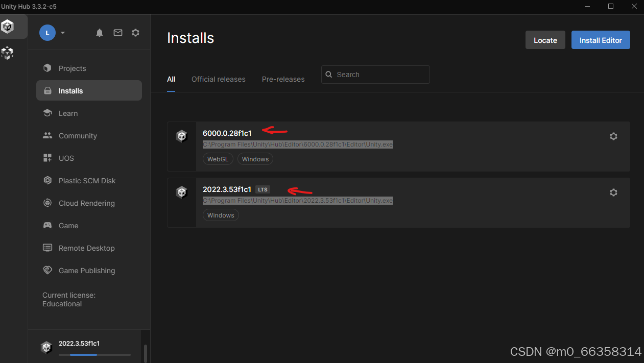644x363 pixels.
Task: Open the mail inbox icon
Action: 118,33
